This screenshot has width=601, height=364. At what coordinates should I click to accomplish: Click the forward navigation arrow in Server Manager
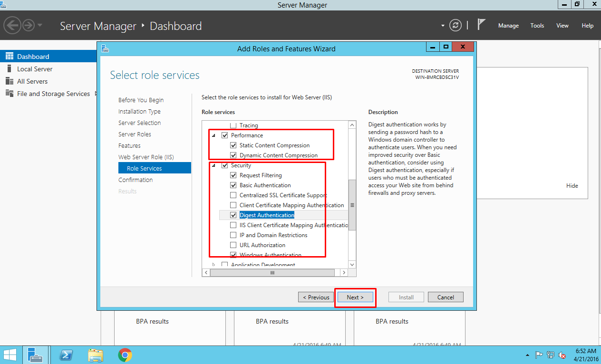(29, 25)
